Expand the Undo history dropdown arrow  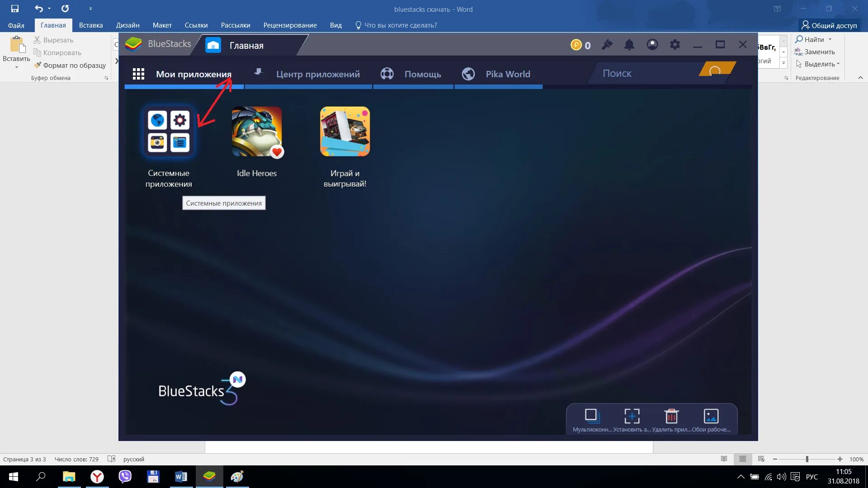click(49, 9)
